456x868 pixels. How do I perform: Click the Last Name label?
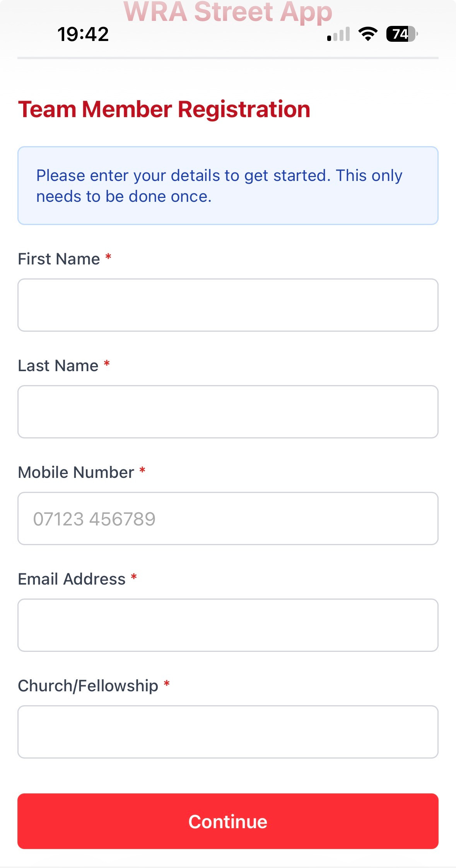pos(58,366)
